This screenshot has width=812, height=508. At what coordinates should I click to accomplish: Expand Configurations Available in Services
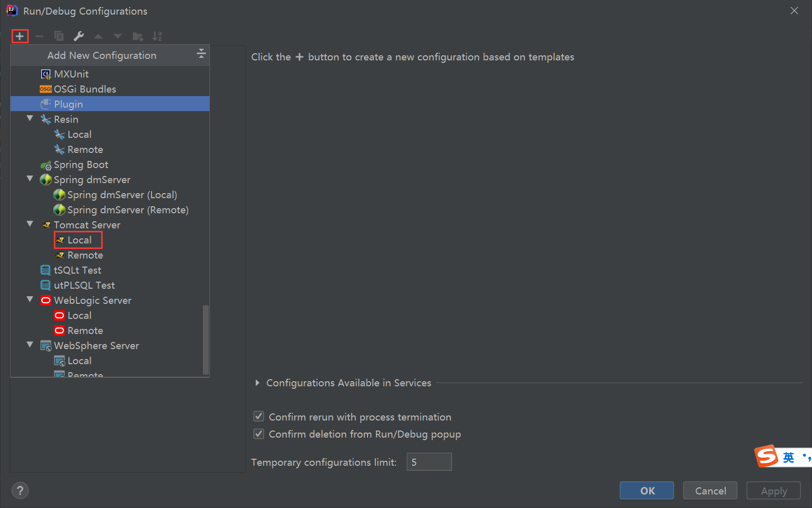click(257, 383)
